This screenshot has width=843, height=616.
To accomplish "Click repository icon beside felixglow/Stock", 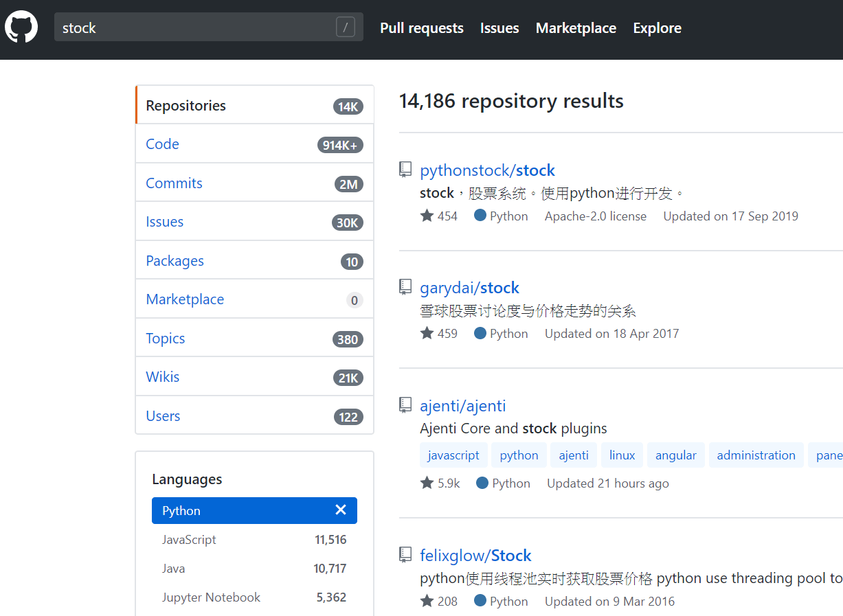I will [405, 555].
